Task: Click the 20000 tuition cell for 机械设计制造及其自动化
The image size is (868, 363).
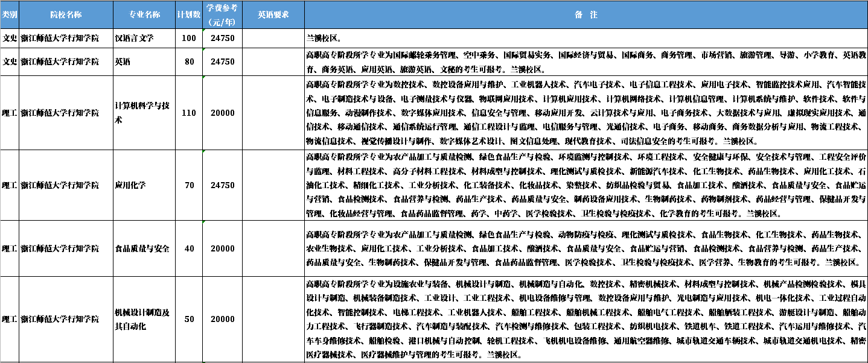Action: click(223, 319)
